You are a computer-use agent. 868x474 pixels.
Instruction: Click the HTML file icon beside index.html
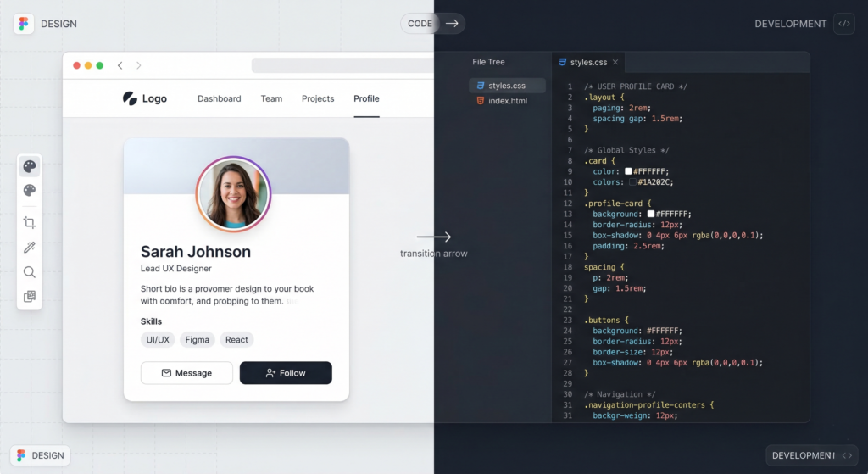pos(480,101)
